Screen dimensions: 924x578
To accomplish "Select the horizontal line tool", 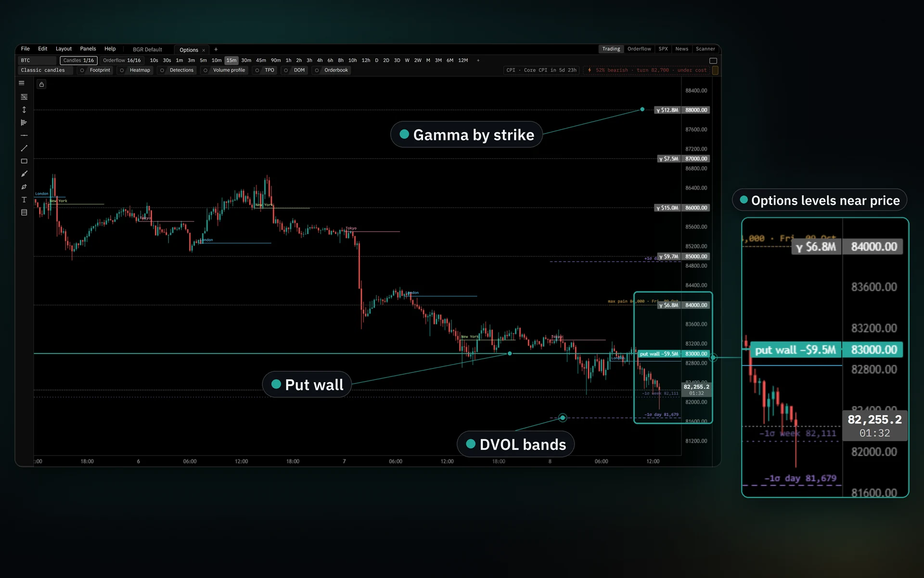I will [x=24, y=135].
